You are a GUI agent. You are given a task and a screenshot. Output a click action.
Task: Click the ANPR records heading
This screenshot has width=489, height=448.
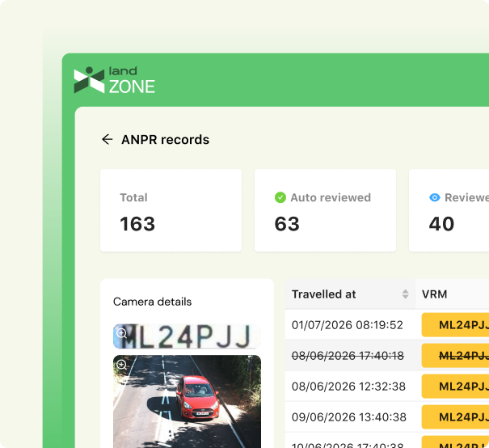pyautogui.click(x=165, y=139)
